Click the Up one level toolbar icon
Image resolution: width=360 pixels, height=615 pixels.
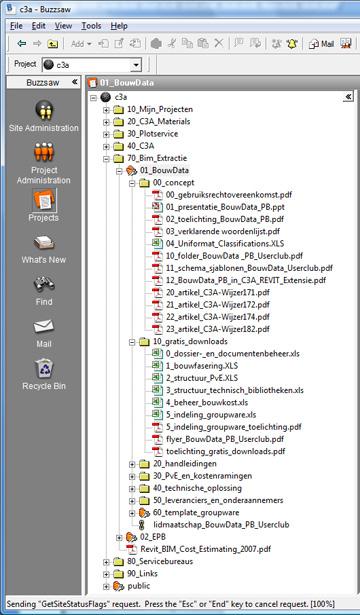tap(53, 44)
